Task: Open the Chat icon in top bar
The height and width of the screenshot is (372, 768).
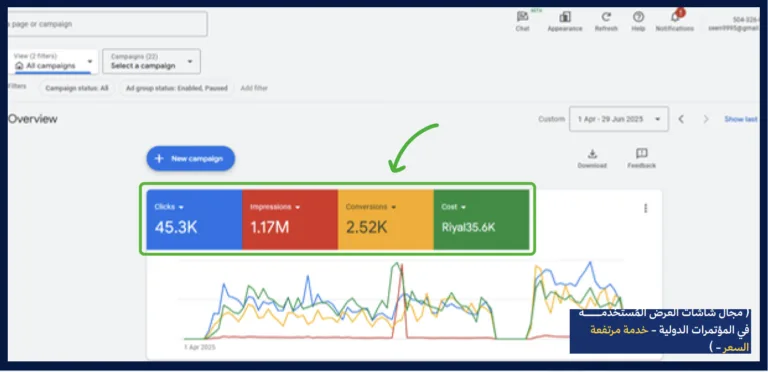Action: point(523,22)
